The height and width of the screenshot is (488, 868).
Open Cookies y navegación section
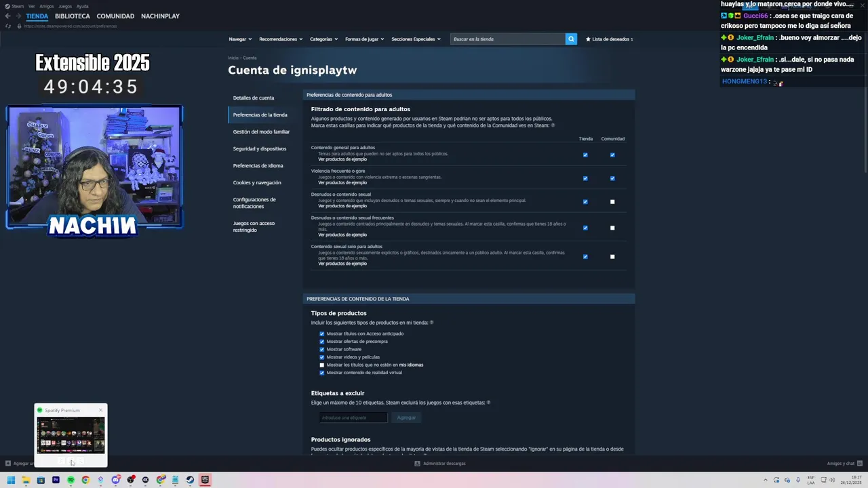pos(257,182)
